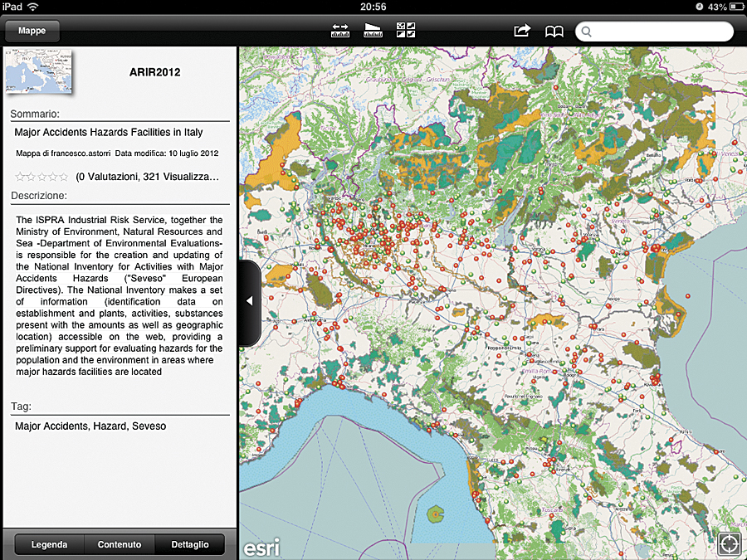Select the ARIR2012 map title
This screenshot has height=560, width=747.
155,72
